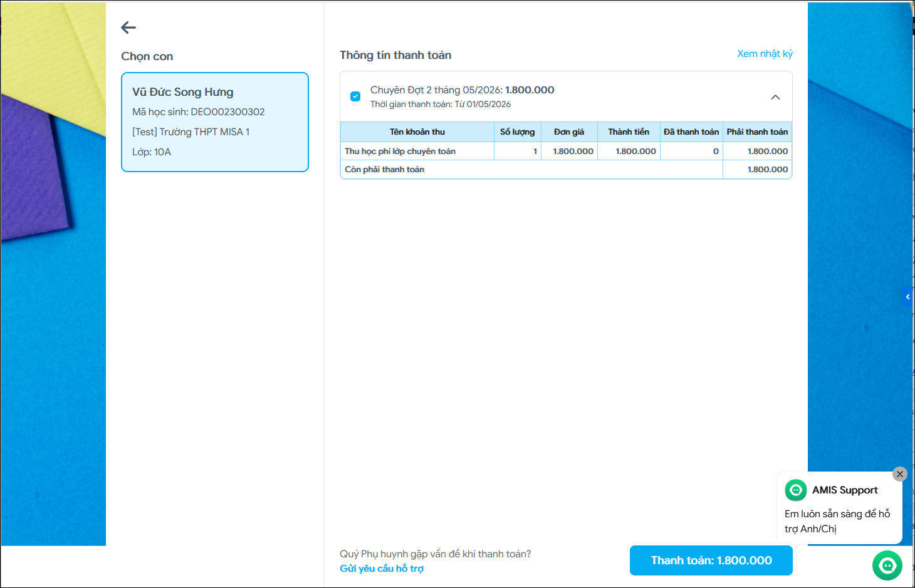Select the Thu học phí lớp chuyên toán row
Viewport: 915px width, 588px height.
(566, 151)
